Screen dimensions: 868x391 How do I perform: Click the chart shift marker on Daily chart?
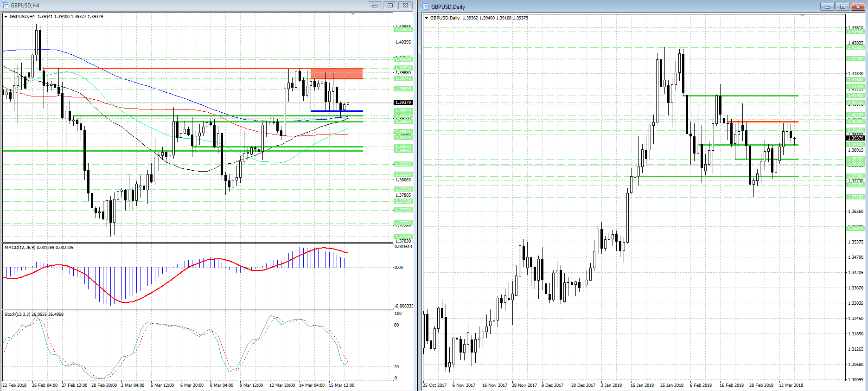point(802,16)
